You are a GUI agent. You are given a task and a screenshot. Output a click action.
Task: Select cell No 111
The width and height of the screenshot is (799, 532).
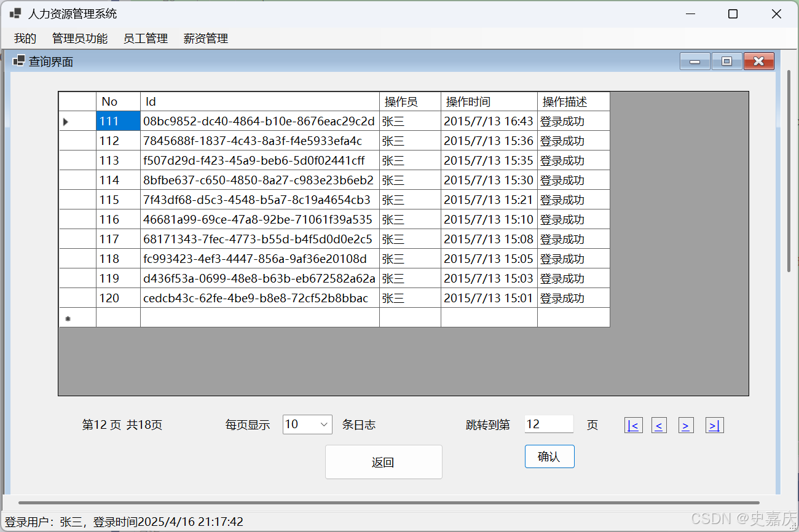(118, 121)
